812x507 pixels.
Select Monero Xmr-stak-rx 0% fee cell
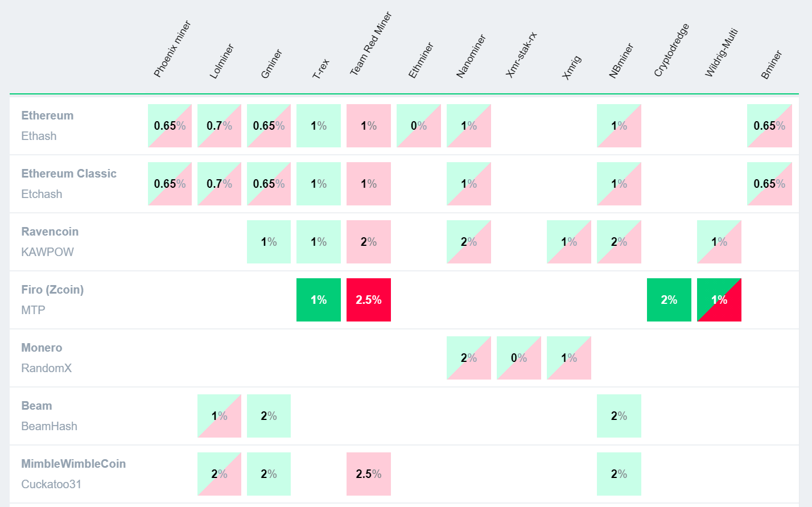pyautogui.click(x=519, y=358)
